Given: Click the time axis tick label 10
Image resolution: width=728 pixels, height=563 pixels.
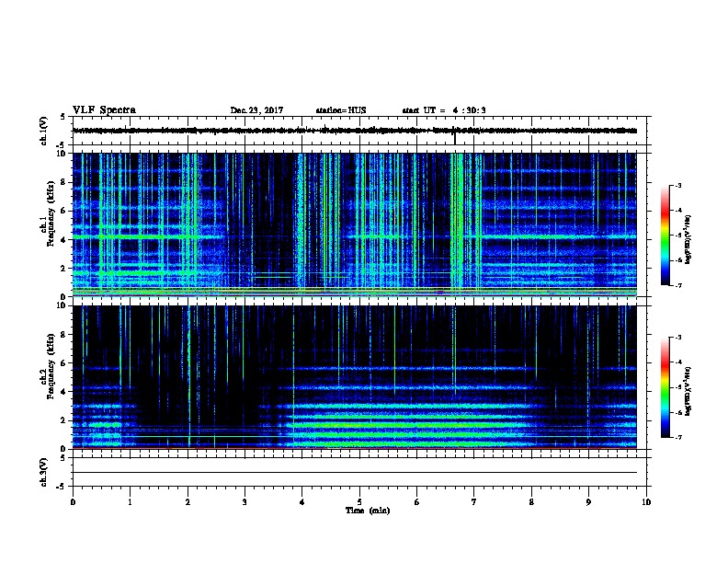Looking at the screenshot, I should pos(646,501).
